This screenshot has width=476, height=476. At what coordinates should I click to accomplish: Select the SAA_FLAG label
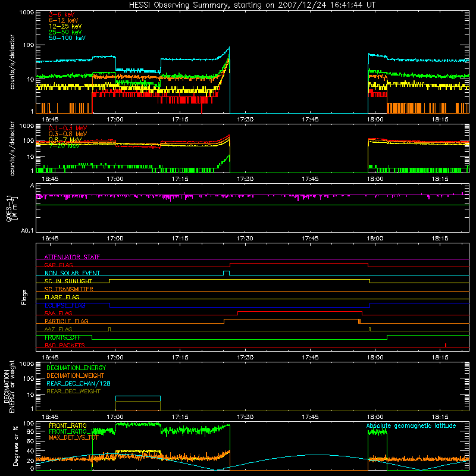click(58, 313)
